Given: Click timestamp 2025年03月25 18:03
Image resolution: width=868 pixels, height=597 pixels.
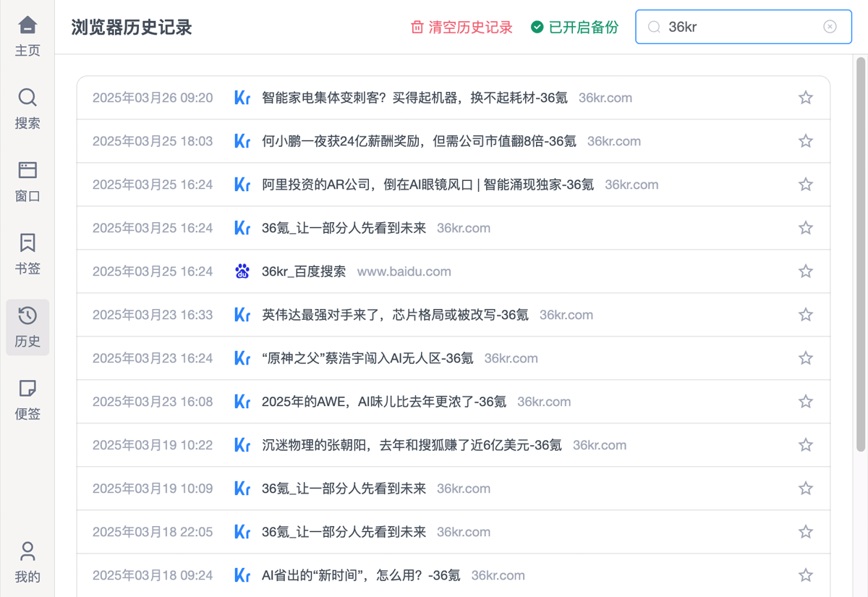Looking at the screenshot, I should click(x=153, y=141).
